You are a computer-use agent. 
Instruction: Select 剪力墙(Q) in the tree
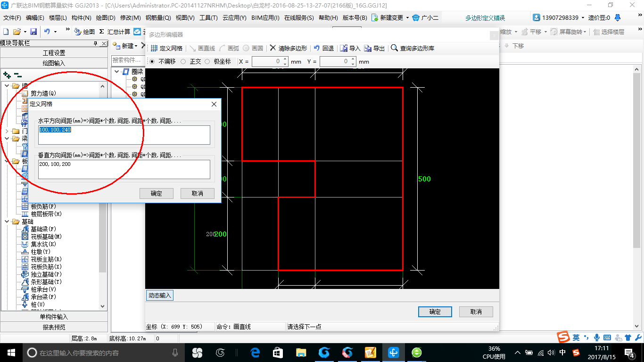[43, 93]
